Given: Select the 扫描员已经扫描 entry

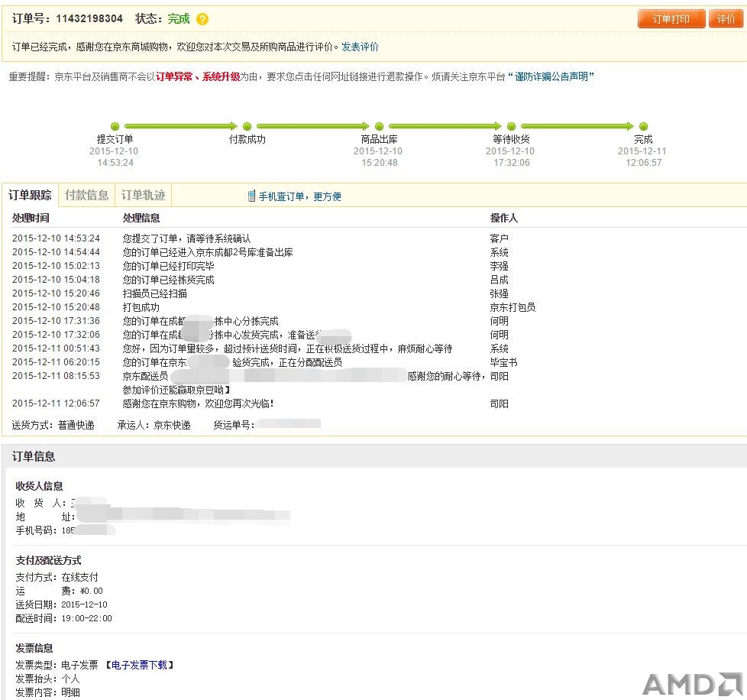Looking at the screenshot, I should pos(155,293).
